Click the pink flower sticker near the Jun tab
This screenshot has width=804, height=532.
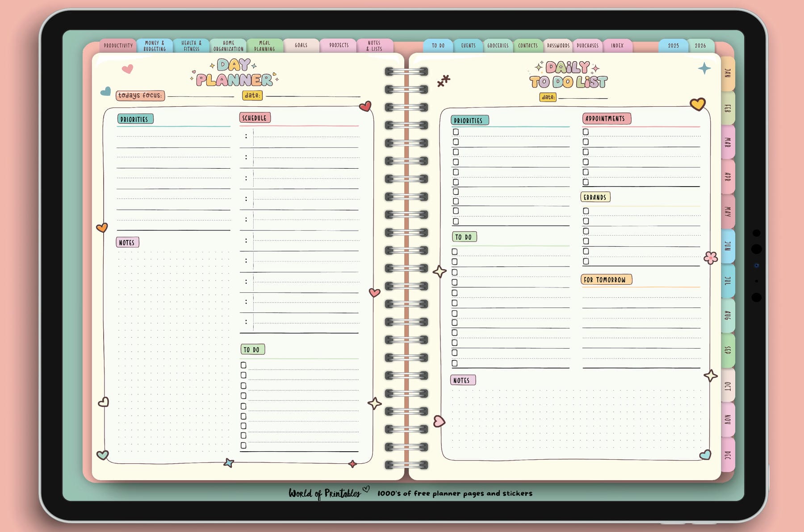[x=710, y=258]
